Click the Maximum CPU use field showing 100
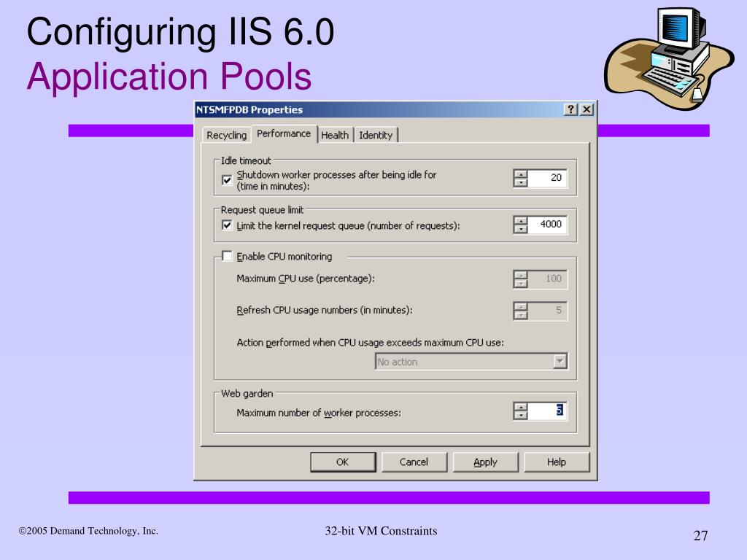Image resolution: width=747 pixels, height=560 pixels. pyautogui.click(x=547, y=279)
